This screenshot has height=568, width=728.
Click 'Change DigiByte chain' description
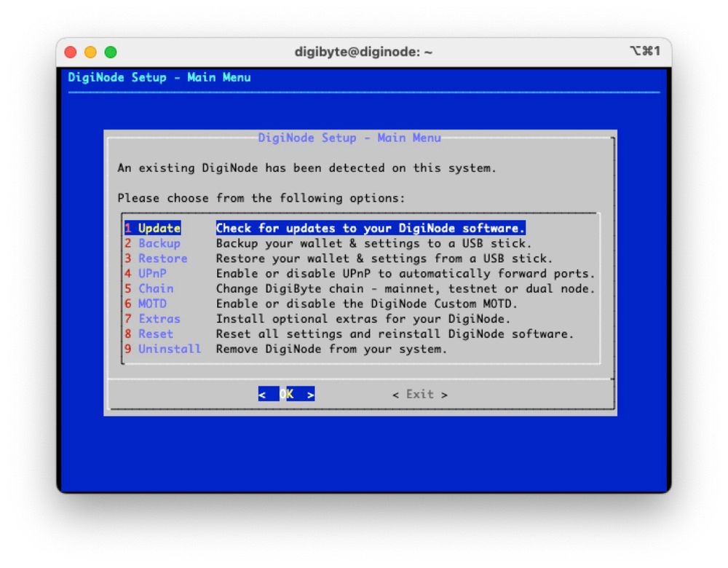point(405,288)
